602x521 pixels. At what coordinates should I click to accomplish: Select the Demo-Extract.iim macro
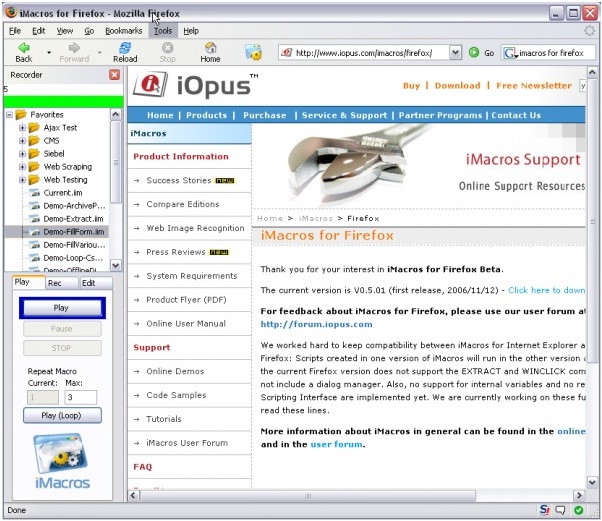tap(73, 219)
